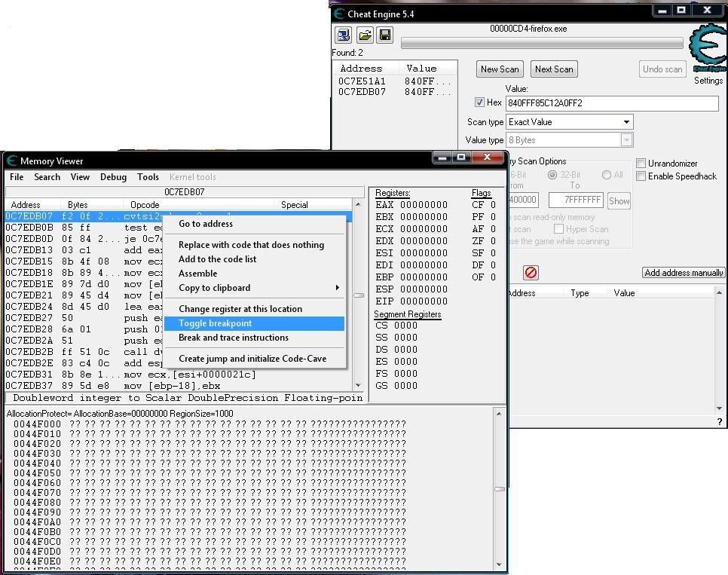
Task: Choose Add to the code list
Action: coord(254,259)
